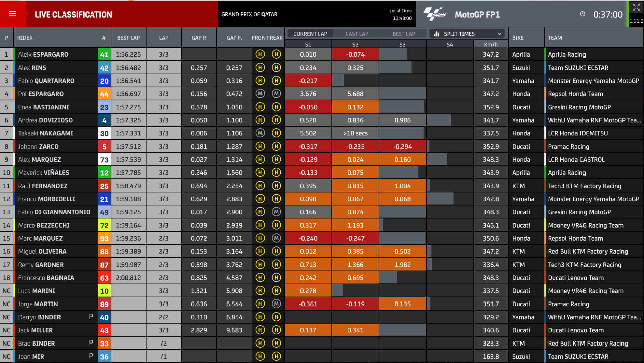The width and height of the screenshot is (644, 363).
Task: Click Enea Bastianini's front hard tyre icon
Action: [x=260, y=107]
